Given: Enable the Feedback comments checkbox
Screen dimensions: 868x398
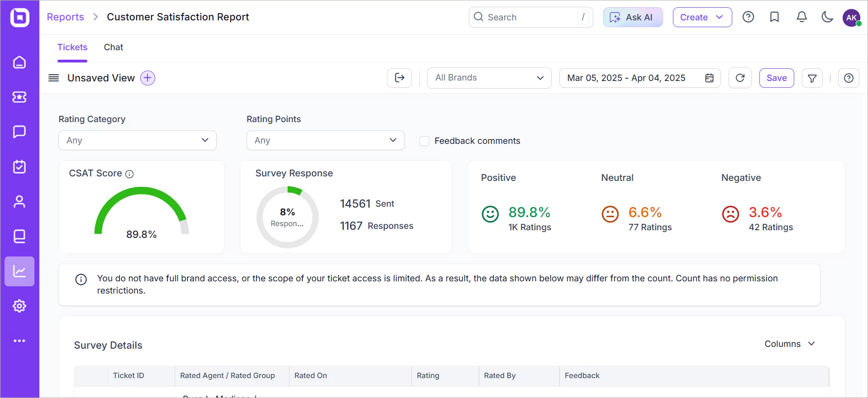Looking at the screenshot, I should pos(424,141).
